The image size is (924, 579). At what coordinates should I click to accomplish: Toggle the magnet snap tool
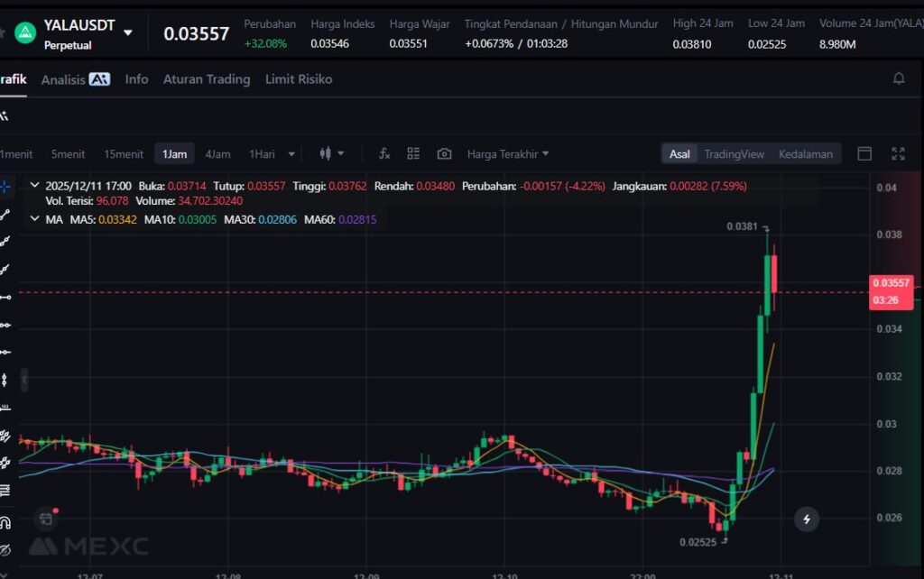click(5, 521)
